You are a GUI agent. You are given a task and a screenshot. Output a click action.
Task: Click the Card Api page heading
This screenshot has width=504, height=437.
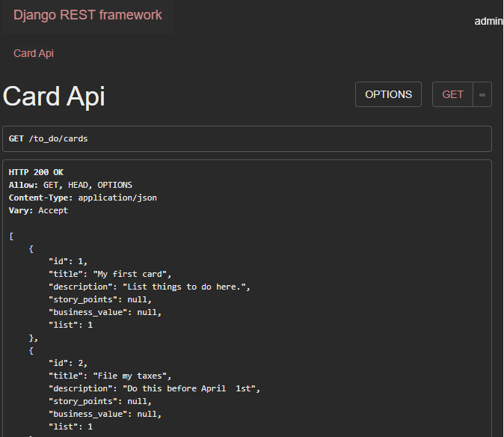pos(54,96)
